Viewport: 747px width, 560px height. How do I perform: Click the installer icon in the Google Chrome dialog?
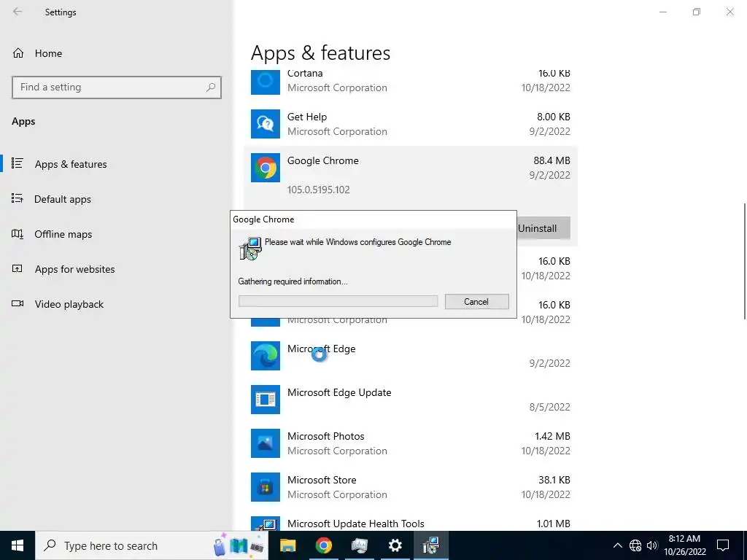(250, 249)
